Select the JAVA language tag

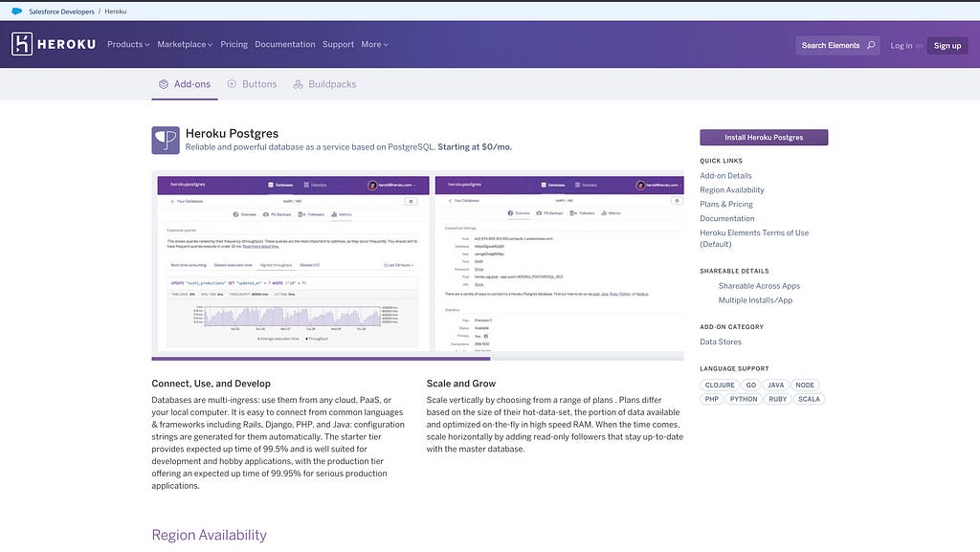pyautogui.click(x=775, y=385)
